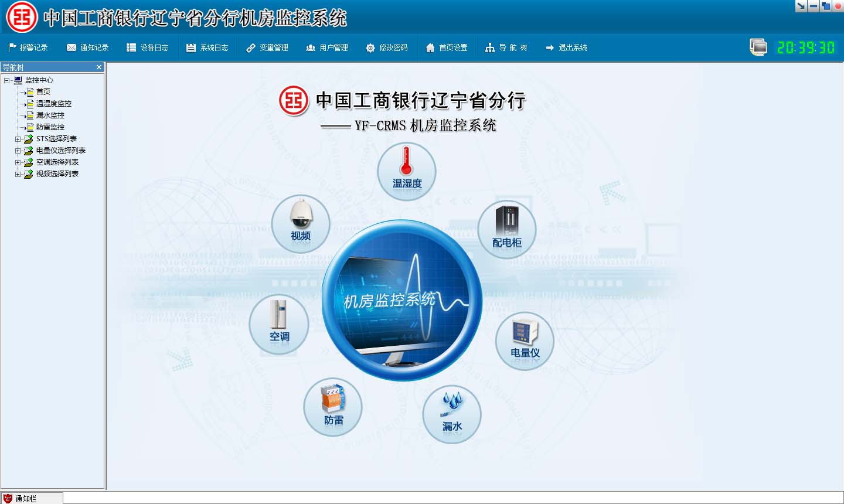Click the 导航树 panel title

(x=13, y=67)
